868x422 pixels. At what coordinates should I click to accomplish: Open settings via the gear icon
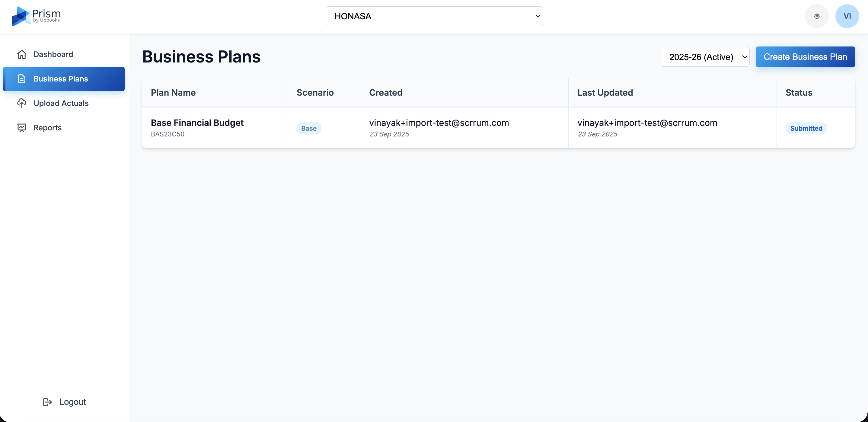[816, 16]
